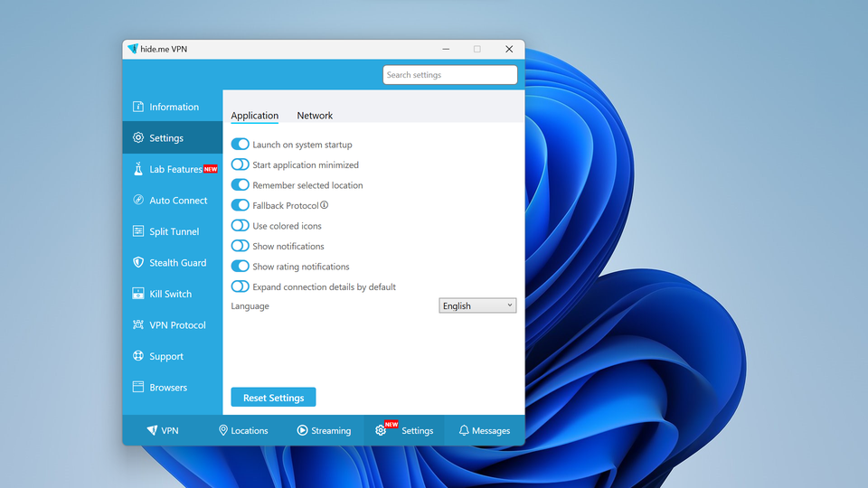Image resolution: width=868 pixels, height=488 pixels.
Task: Turn off Remember selected location
Action: click(x=240, y=184)
